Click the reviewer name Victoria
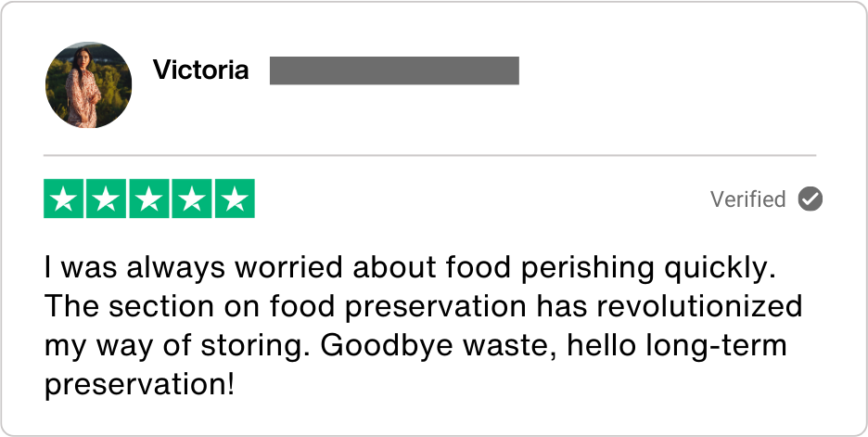Image resolution: width=868 pixels, height=437 pixels. (200, 71)
